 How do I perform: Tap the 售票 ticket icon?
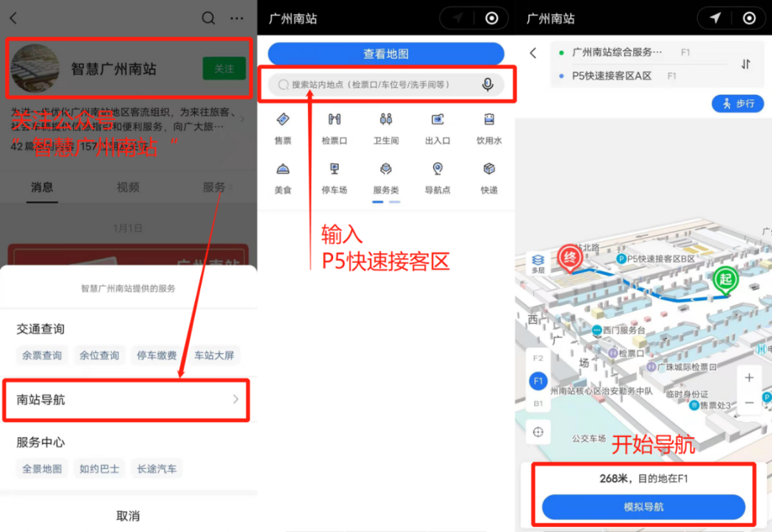tap(283, 120)
